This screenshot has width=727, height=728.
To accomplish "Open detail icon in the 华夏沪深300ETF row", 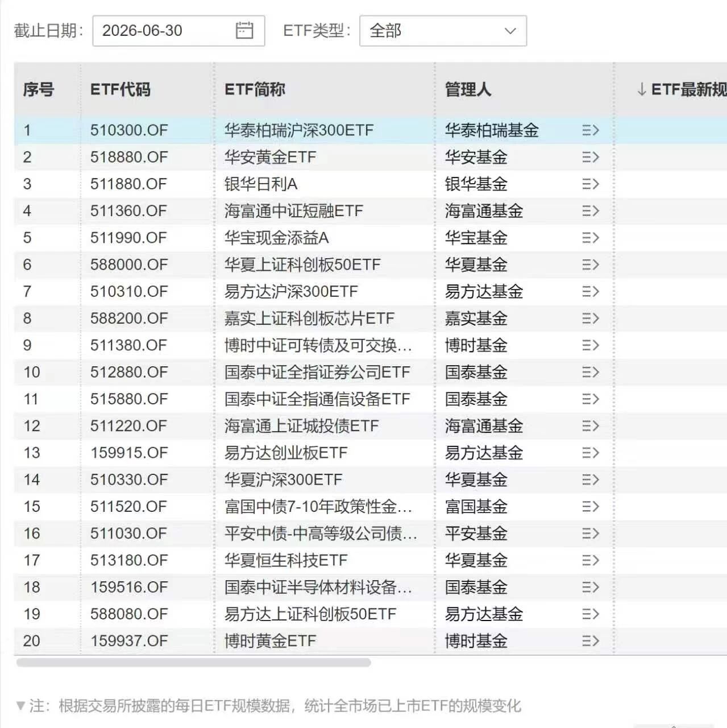I will tap(591, 479).
